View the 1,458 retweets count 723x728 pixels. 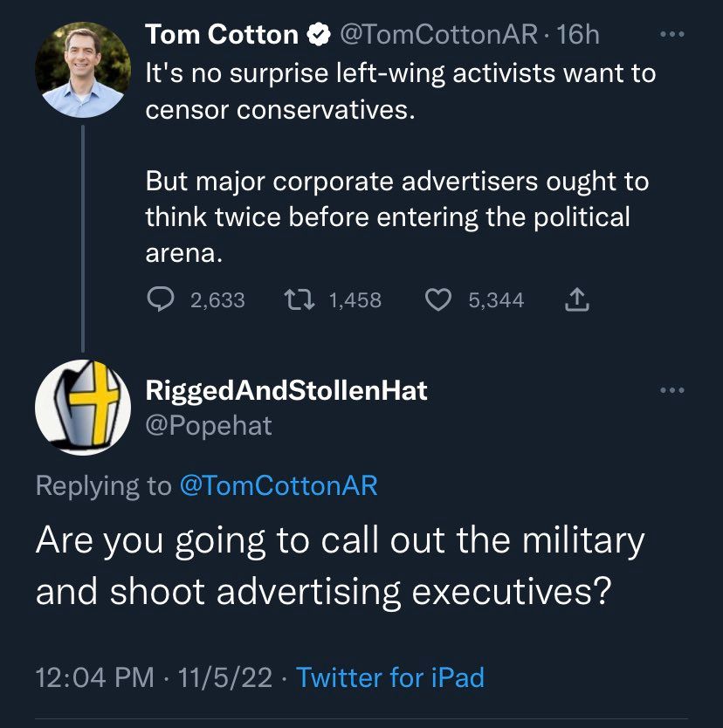click(x=355, y=300)
